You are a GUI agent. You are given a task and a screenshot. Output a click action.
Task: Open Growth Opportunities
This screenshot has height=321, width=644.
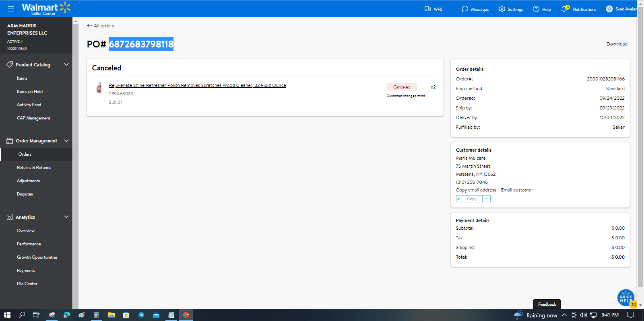pyautogui.click(x=37, y=257)
